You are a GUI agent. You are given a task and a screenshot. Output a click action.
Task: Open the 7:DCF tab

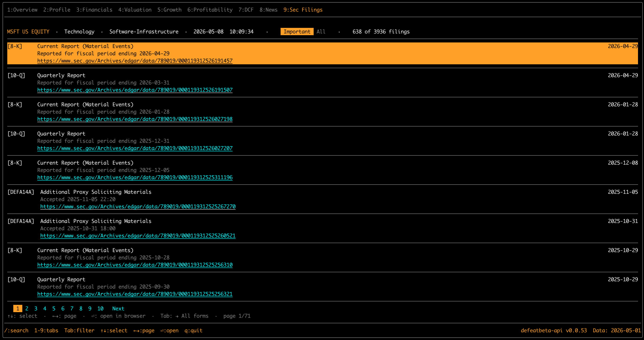[x=246, y=10]
